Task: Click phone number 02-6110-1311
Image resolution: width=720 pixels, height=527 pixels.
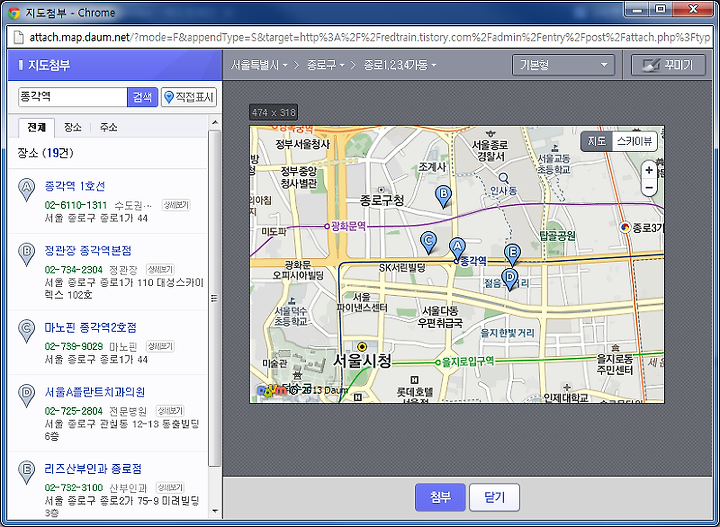Action: (x=76, y=205)
